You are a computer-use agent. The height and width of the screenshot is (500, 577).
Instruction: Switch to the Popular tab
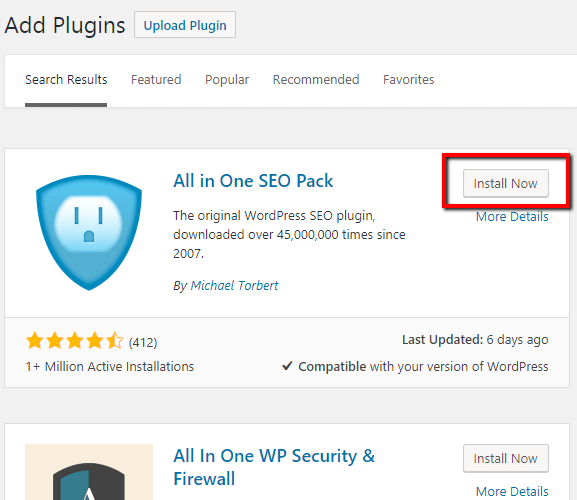(x=227, y=79)
